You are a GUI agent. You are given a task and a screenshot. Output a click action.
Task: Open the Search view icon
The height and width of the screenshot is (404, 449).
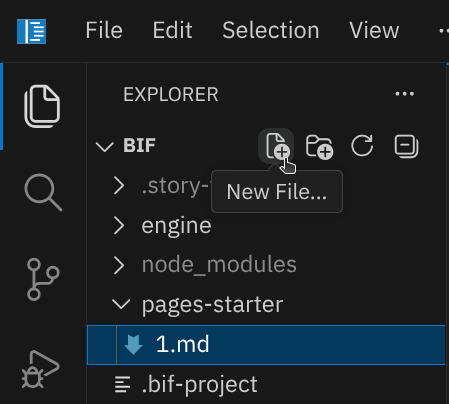43,192
